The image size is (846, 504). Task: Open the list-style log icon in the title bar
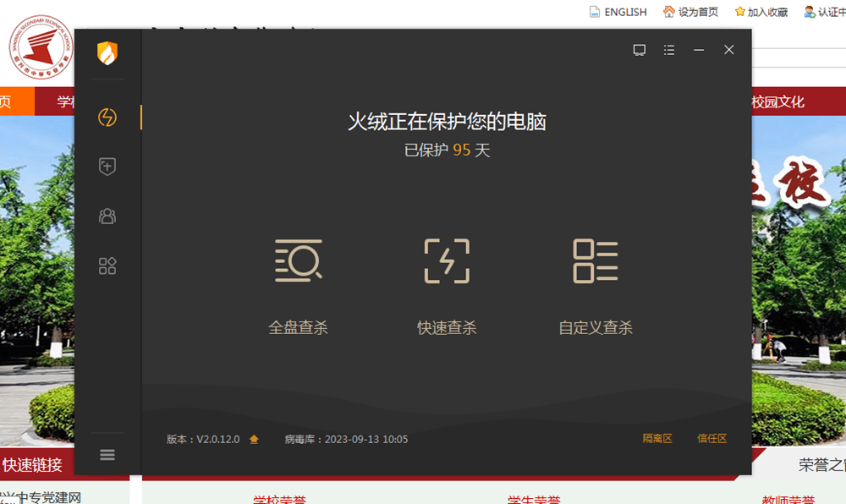pyautogui.click(x=668, y=50)
